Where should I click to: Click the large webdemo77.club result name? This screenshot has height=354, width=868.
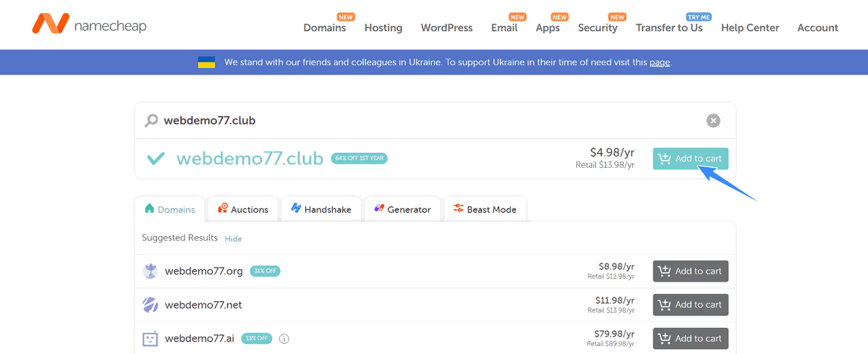tap(250, 159)
